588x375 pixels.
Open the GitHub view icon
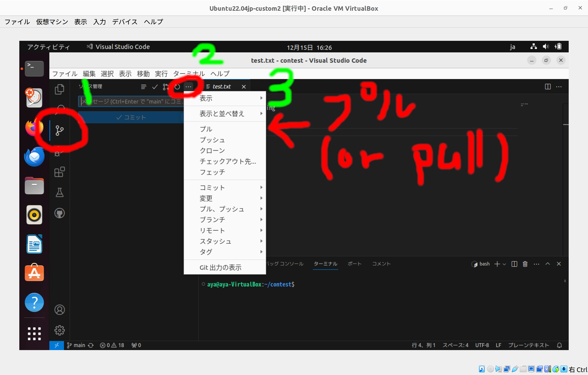tap(59, 213)
